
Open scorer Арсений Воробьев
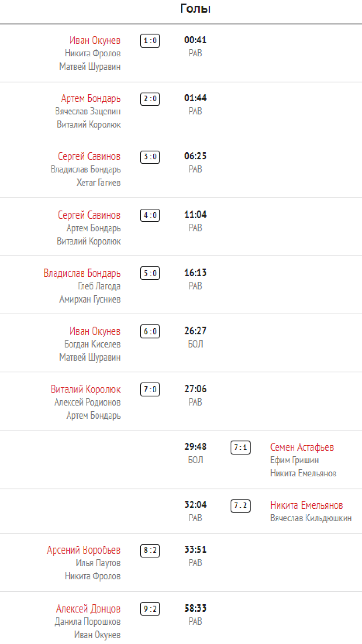[x=84, y=550]
